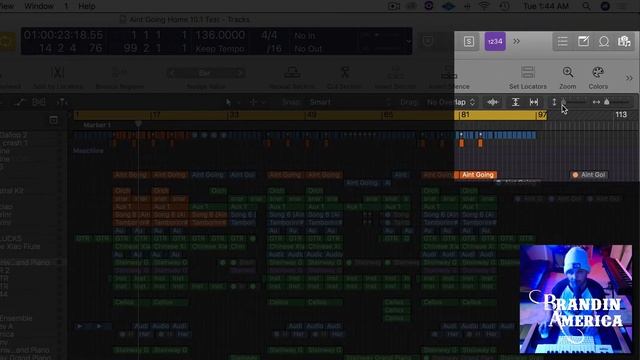Toggle horizontal auto zoom button
This screenshot has width=640, height=360.
coord(533,102)
